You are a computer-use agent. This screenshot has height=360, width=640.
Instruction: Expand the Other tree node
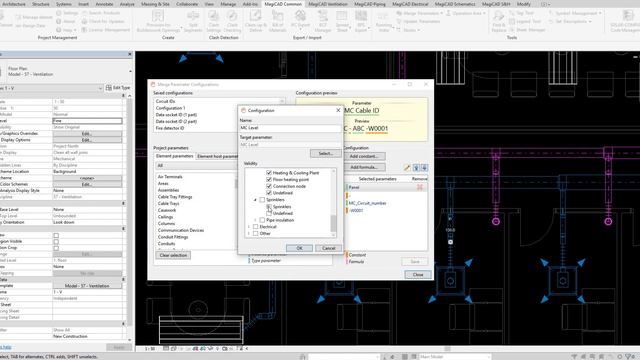tap(249, 233)
